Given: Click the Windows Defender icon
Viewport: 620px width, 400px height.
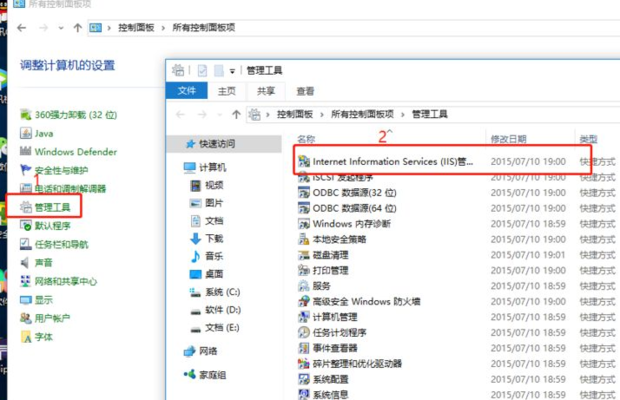Looking at the screenshot, I should click(x=26, y=151).
